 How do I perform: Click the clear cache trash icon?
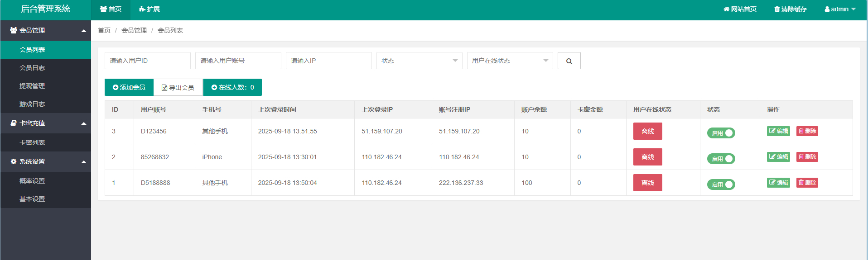(777, 9)
